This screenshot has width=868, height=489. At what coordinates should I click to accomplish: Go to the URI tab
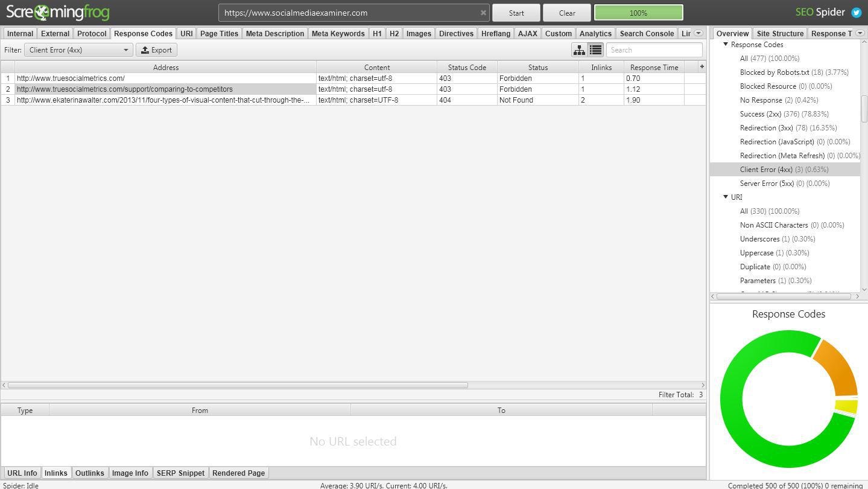click(186, 34)
